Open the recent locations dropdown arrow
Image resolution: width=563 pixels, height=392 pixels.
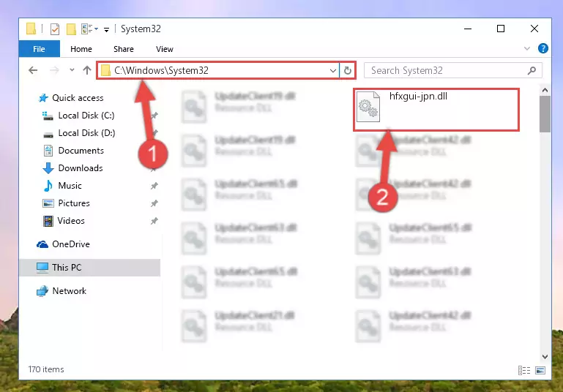click(x=72, y=70)
